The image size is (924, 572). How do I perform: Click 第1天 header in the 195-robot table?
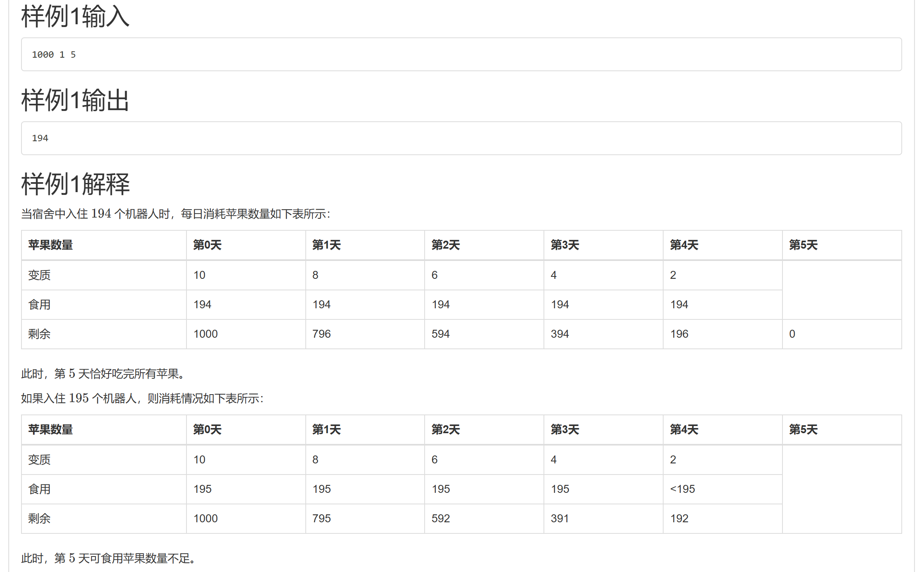(326, 430)
